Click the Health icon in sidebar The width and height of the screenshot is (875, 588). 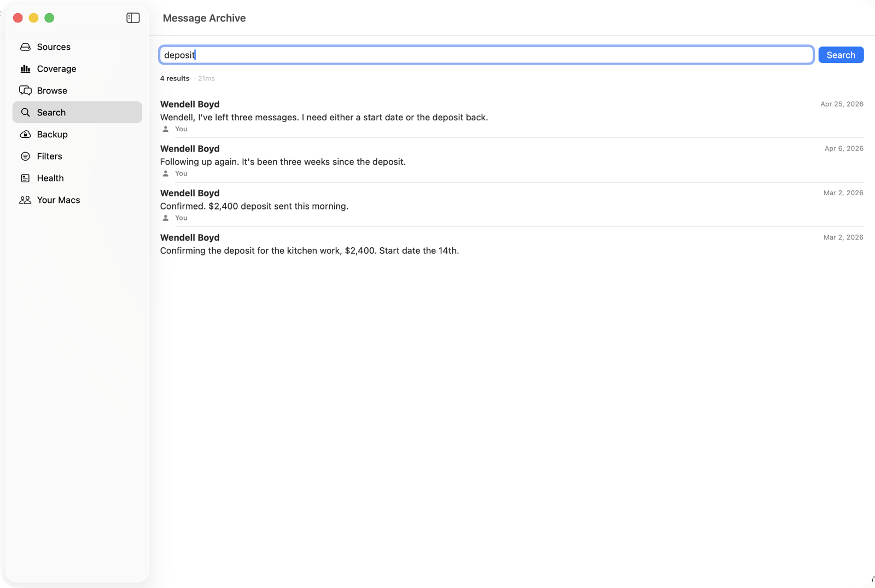click(25, 178)
